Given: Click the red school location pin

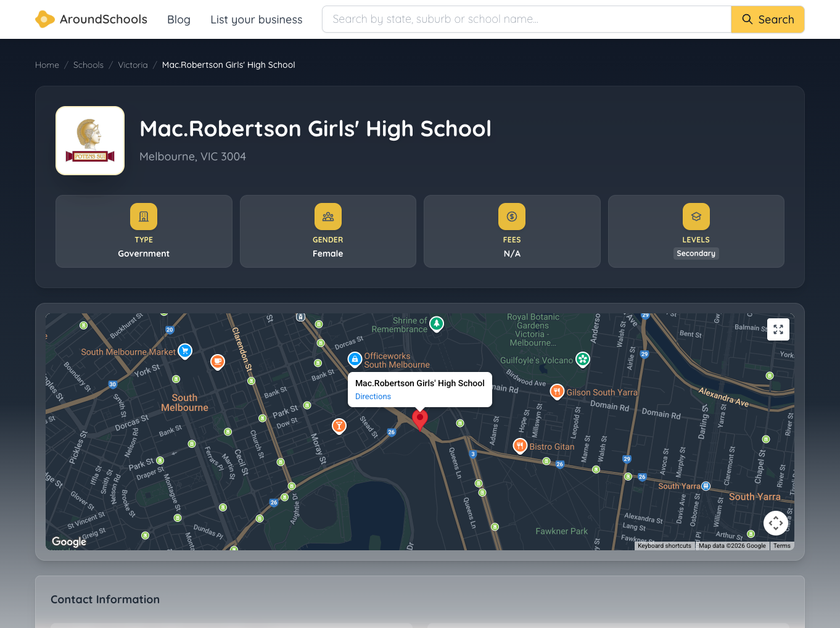Looking at the screenshot, I should click(420, 419).
